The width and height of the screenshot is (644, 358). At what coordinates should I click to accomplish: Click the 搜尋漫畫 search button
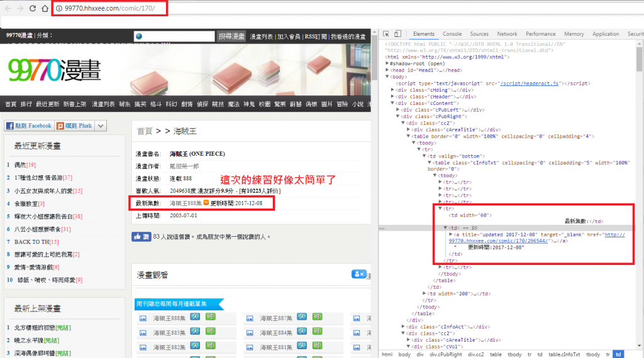[x=231, y=36]
